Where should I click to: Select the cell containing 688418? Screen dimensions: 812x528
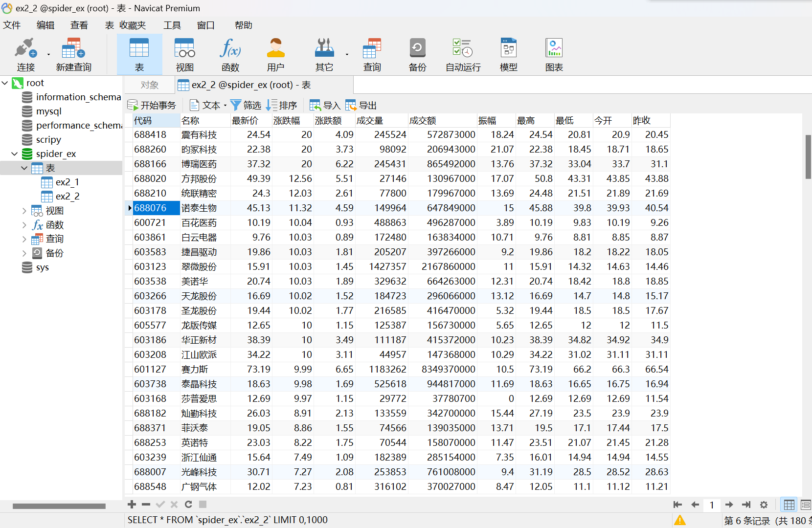tap(156, 134)
